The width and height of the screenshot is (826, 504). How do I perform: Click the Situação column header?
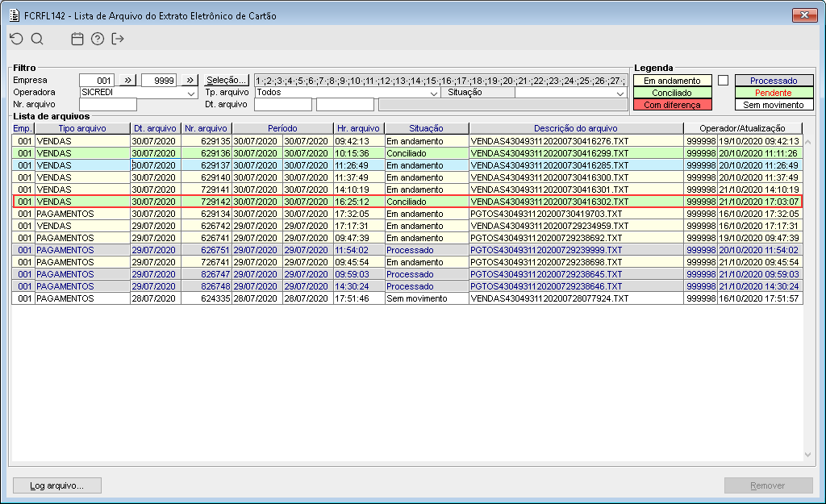pyautogui.click(x=426, y=128)
